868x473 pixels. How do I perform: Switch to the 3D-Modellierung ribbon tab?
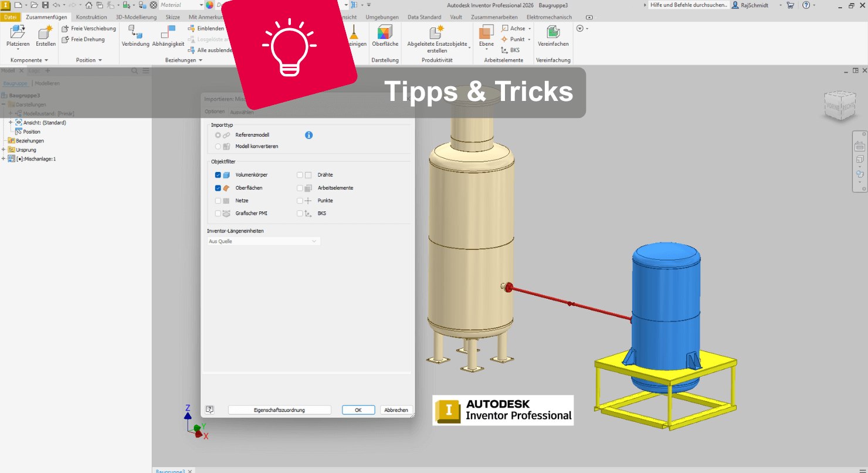(x=136, y=17)
